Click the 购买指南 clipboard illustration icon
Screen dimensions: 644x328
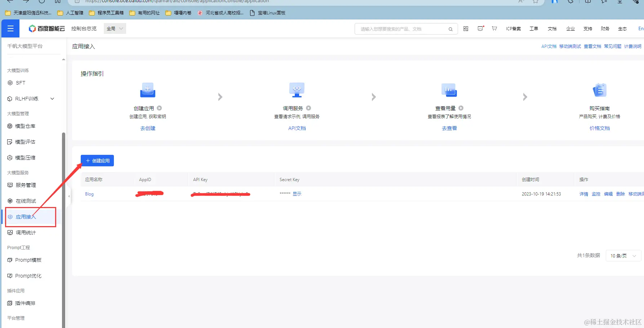point(600,90)
